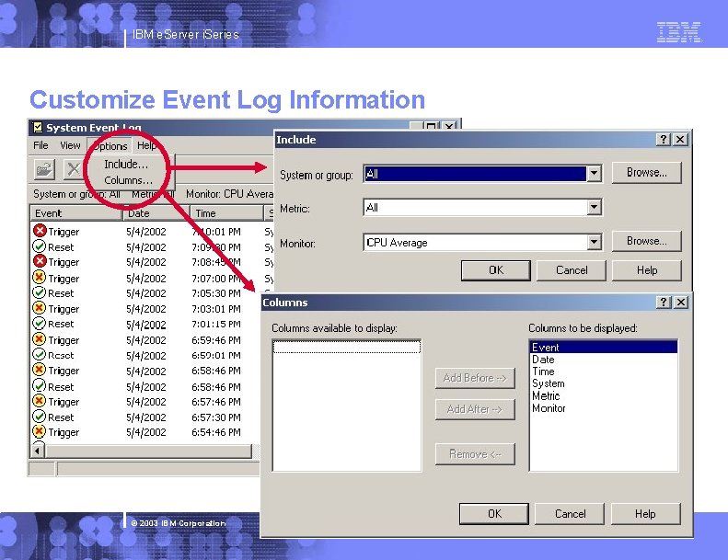Click the Date column header

point(156,213)
